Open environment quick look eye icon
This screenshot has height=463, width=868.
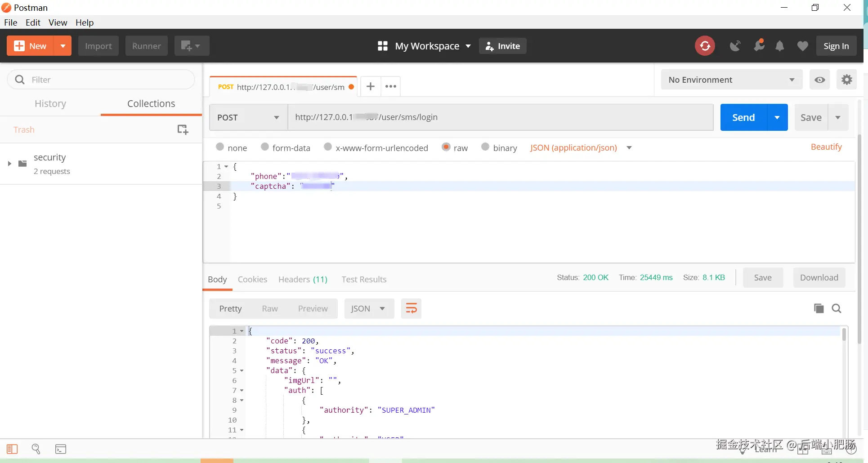pyautogui.click(x=820, y=80)
